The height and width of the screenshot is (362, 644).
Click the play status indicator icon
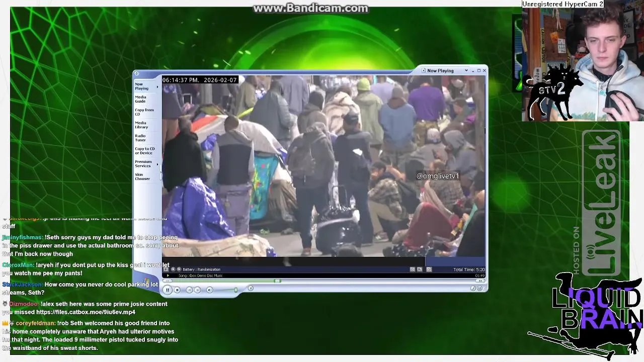(168, 276)
